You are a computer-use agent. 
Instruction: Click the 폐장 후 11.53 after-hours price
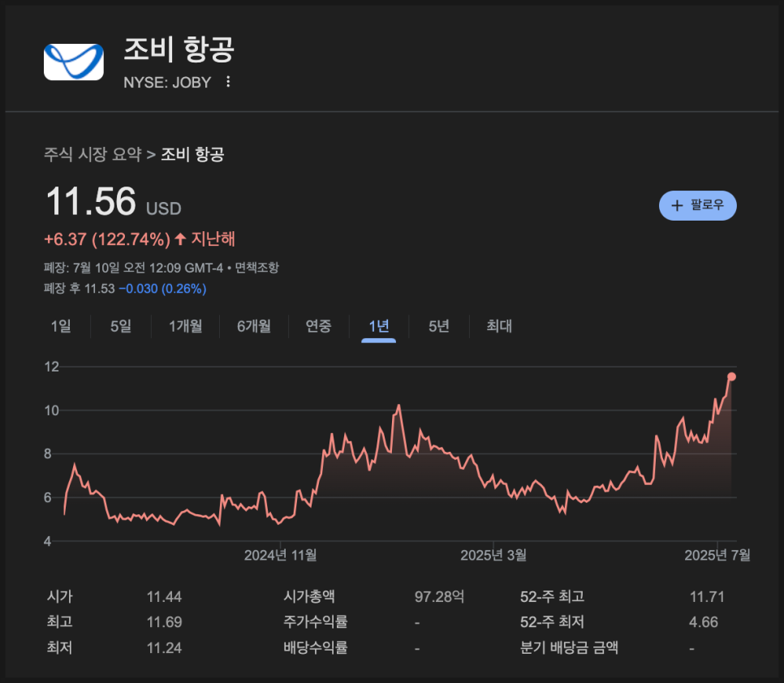click(x=79, y=289)
